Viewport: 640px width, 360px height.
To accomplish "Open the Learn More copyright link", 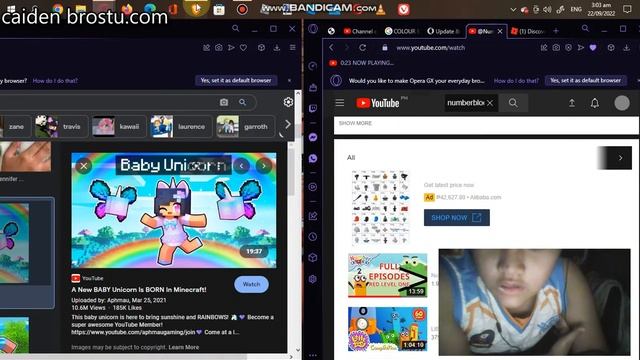I will pos(184,347).
